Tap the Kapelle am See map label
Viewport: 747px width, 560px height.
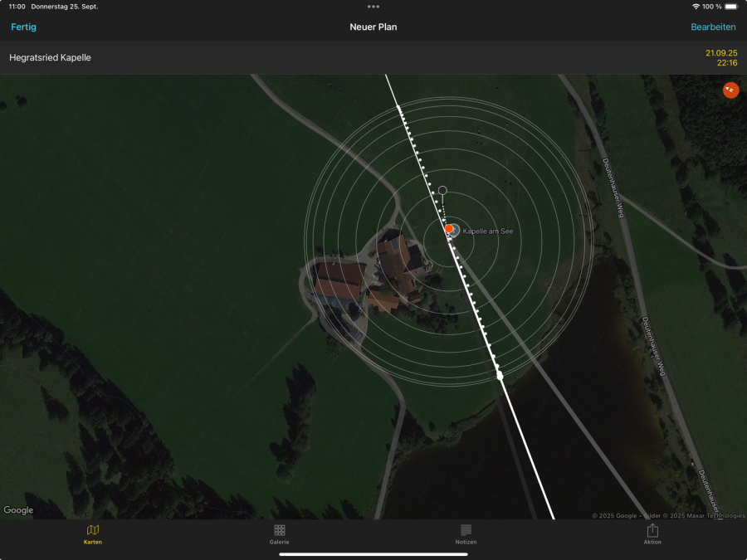(x=487, y=231)
